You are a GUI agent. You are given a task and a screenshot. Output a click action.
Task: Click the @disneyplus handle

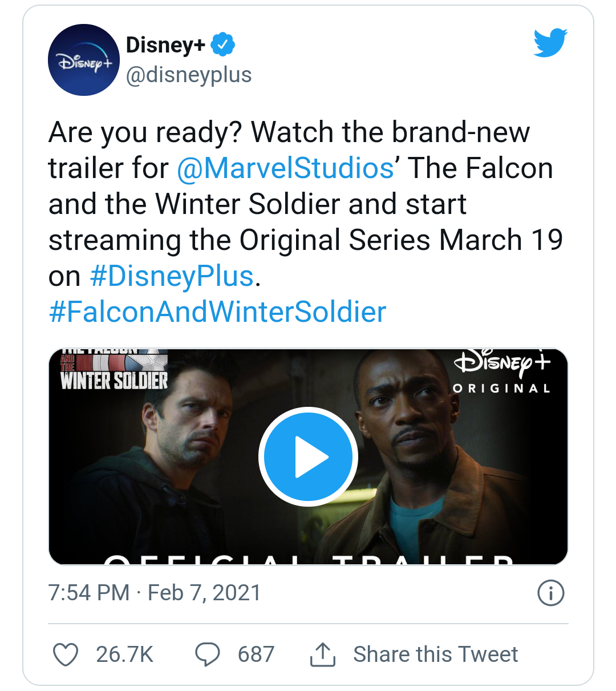click(x=189, y=75)
